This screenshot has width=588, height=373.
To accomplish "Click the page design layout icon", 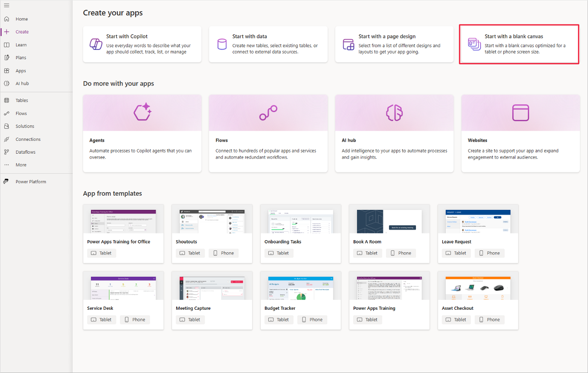I will pyautogui.click(x=348, y=44).
